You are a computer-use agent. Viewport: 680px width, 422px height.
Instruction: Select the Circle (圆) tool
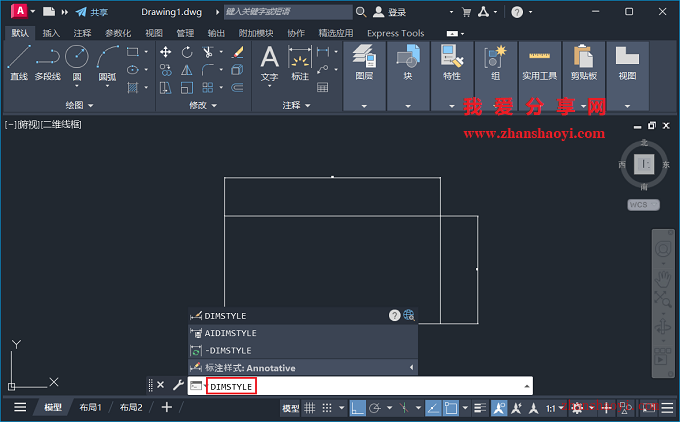[77, 59]
